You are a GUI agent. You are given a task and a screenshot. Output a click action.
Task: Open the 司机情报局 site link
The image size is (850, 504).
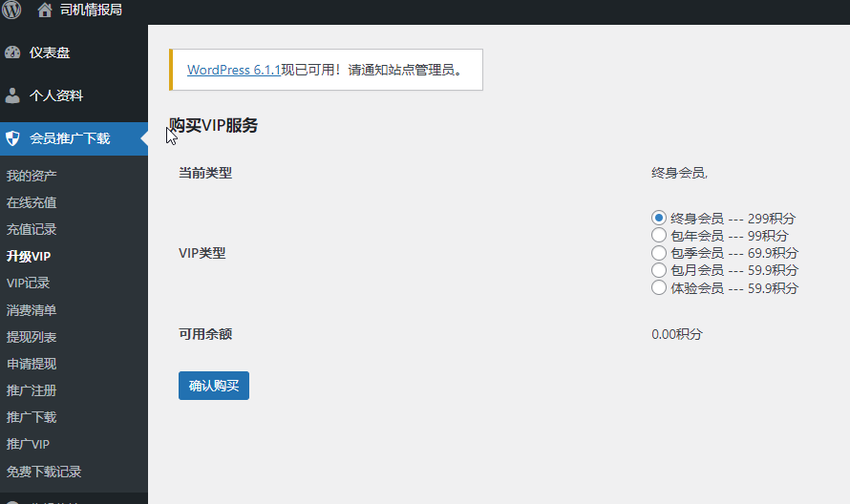click(x=91, y=10)
